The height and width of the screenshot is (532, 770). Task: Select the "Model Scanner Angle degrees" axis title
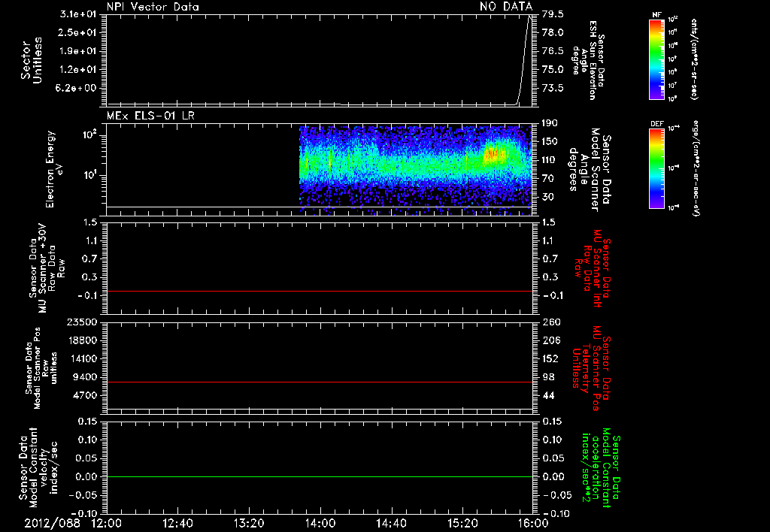590,169
